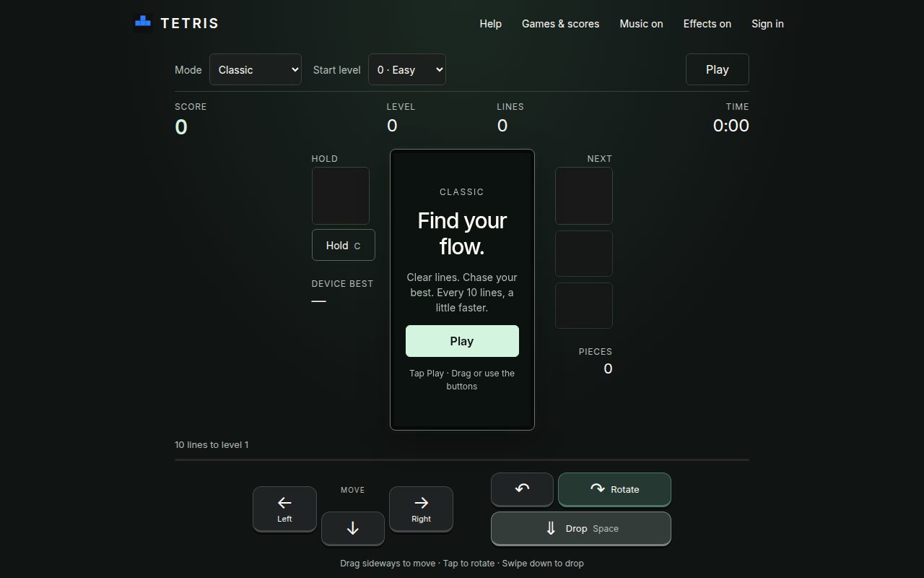Click the blue Tetris logo icon
The image size is (924, 578).
click(x=143, y=23)
